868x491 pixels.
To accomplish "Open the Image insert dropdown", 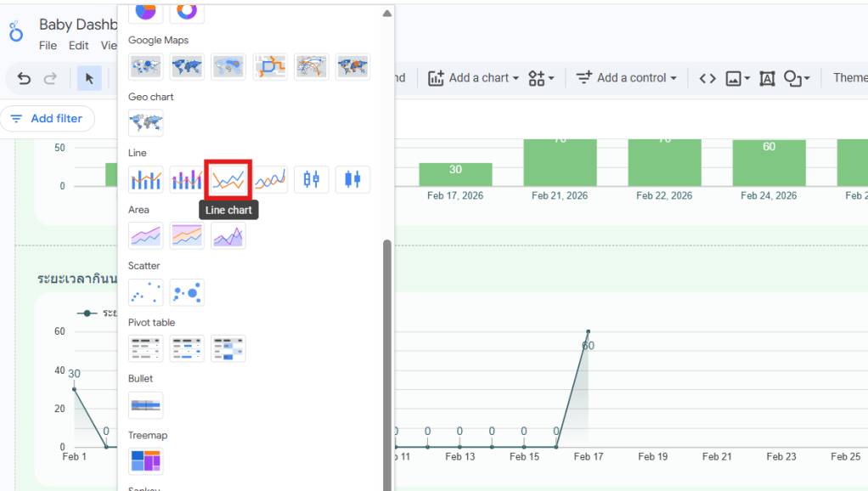I will (x=736, y=78).
